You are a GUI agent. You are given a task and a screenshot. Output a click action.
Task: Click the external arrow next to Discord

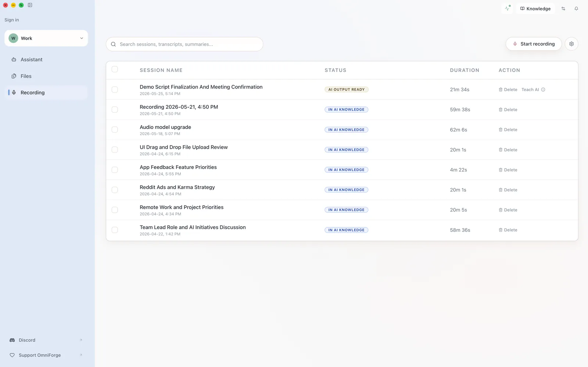pos(81,340)
